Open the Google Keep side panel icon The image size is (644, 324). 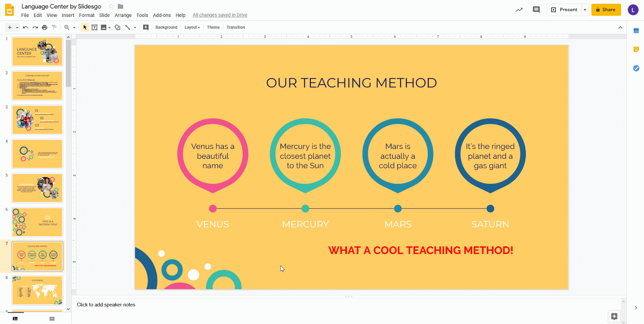click(x=636, y=50)
